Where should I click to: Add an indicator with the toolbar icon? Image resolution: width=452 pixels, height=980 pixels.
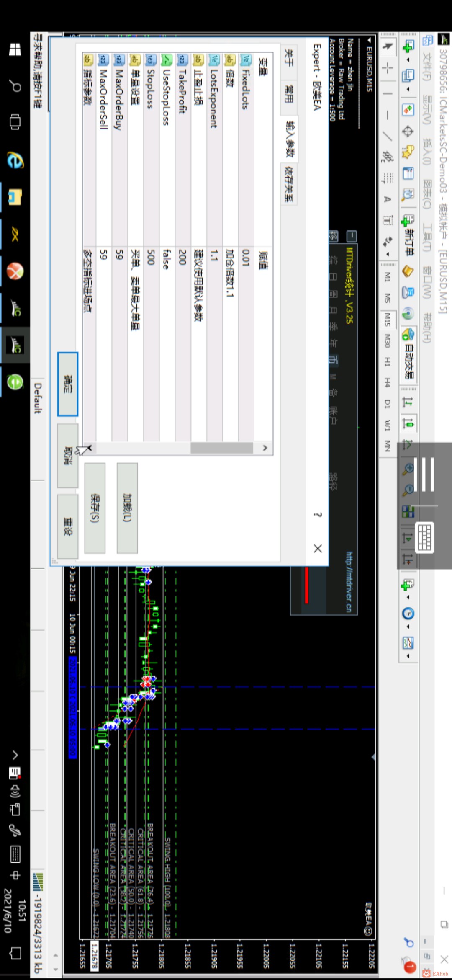coord(408,585)
